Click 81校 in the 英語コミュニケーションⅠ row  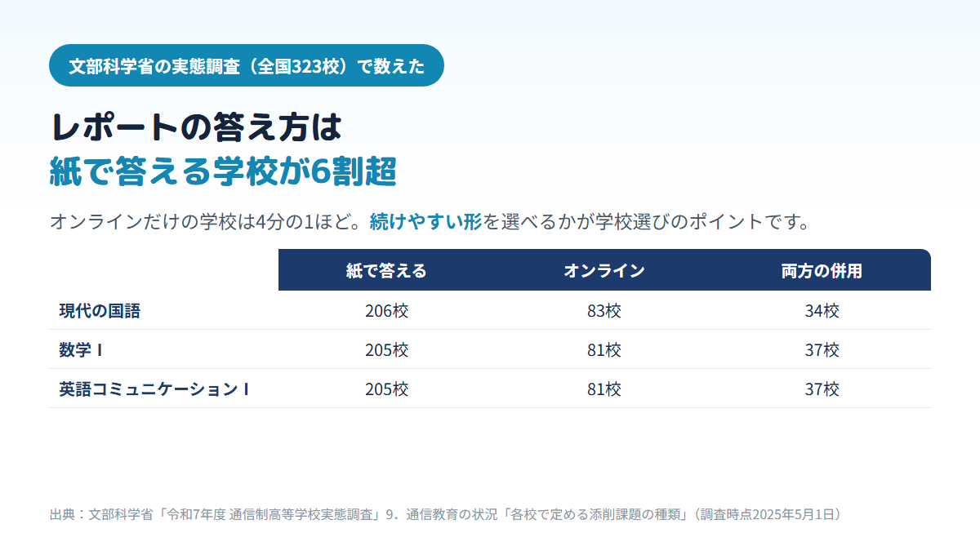(604, 389)
